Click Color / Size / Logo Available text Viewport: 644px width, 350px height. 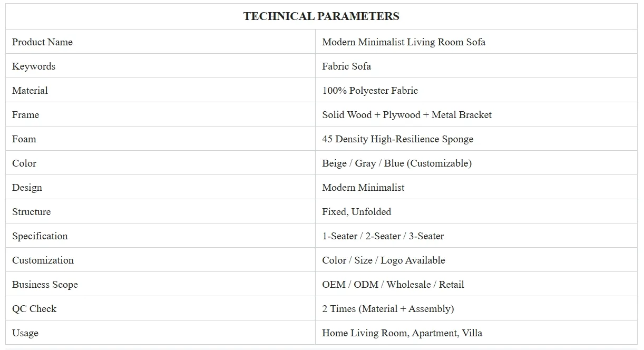coord(383,260)
